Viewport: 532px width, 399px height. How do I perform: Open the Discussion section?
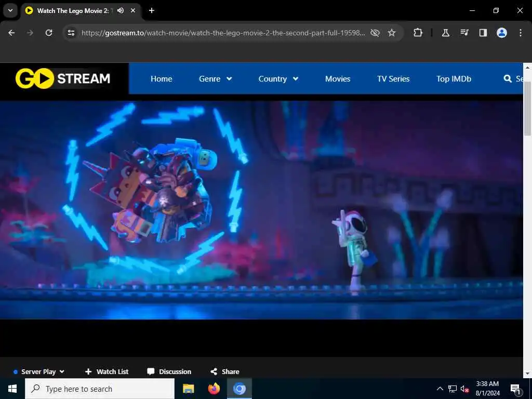click(169, 371)
